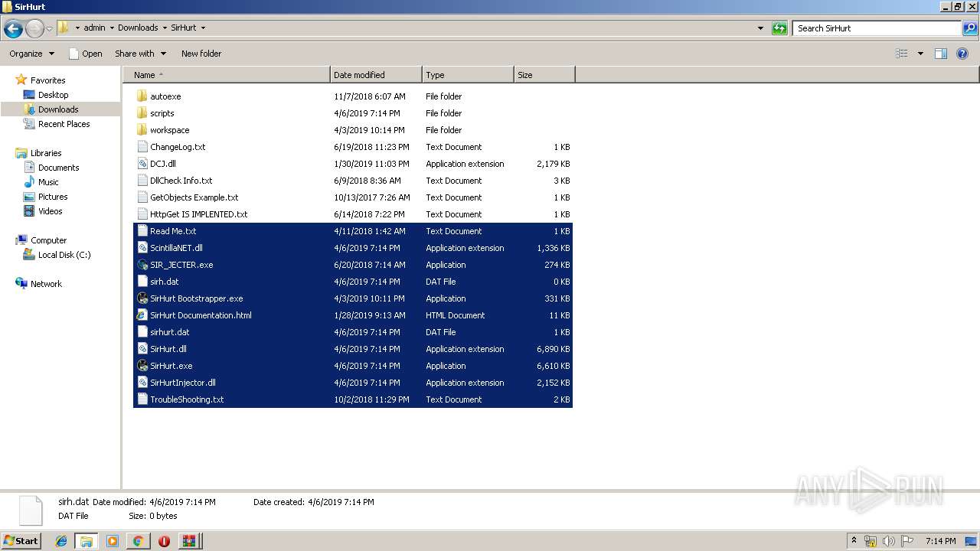Show hidden tray icons arrow
The image size is (980, 551).
point(854,541)
